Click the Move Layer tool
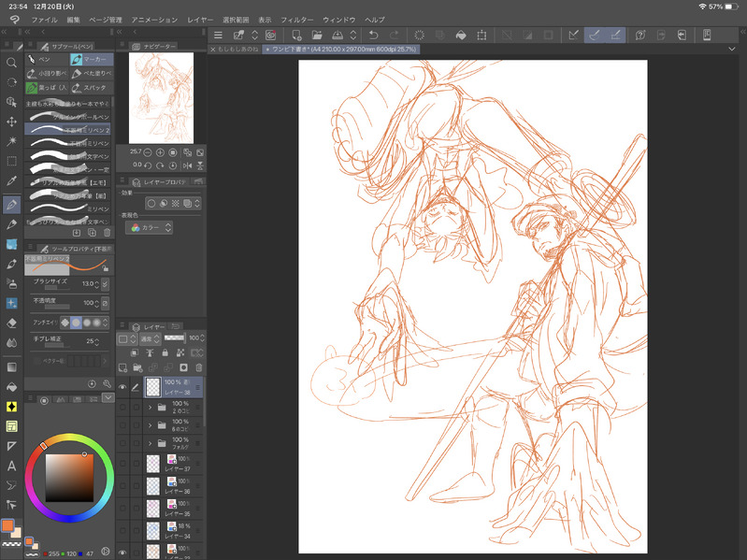747x560 pixels. tap(11, 122)
